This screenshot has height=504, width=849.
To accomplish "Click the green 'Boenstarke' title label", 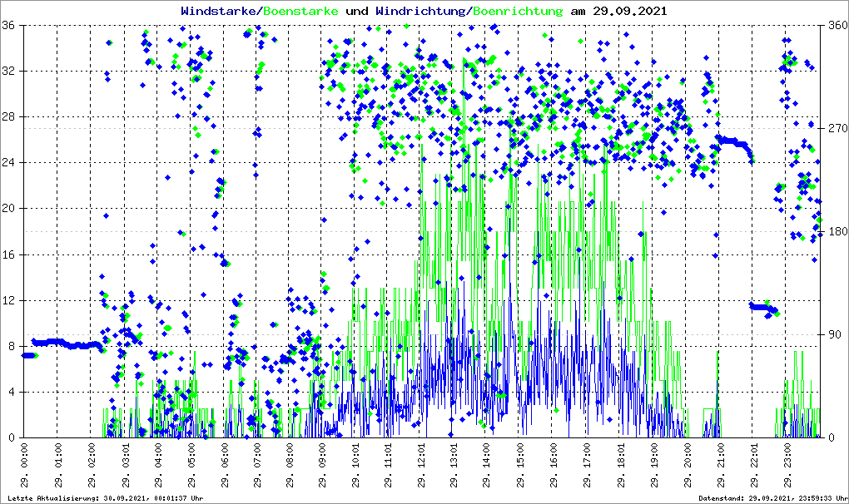I will point(300,12).
